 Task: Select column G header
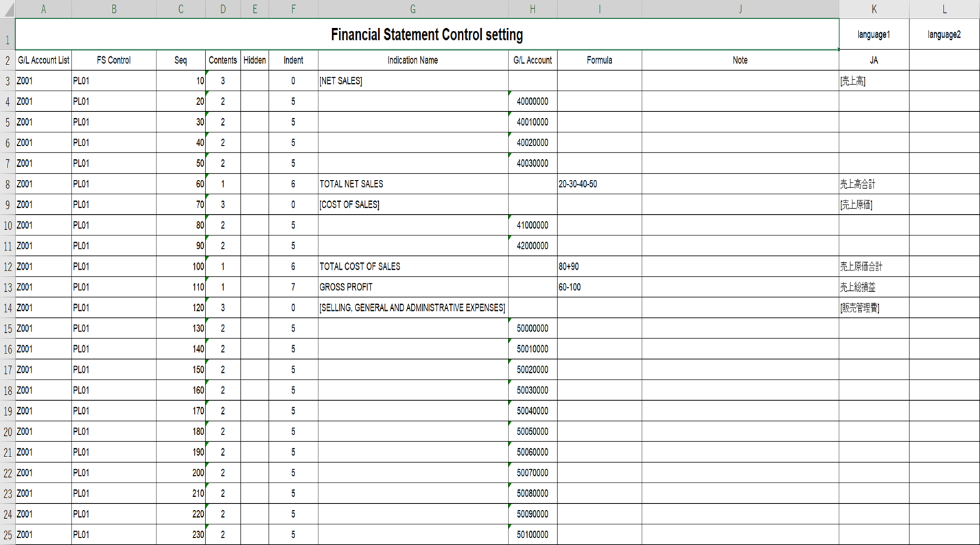tap(412, 9)
